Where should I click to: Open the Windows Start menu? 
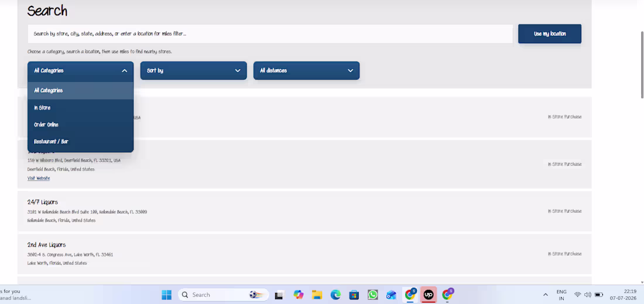[x=166, y=295]
